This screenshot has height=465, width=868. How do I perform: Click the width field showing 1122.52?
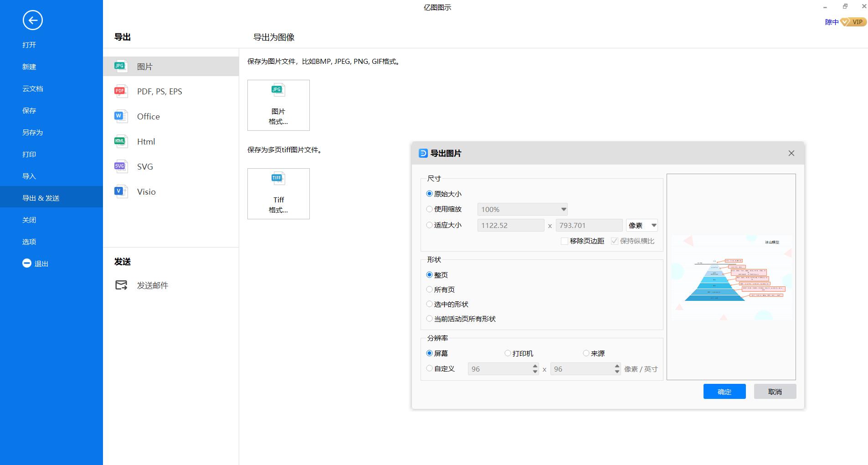(510, 225)
